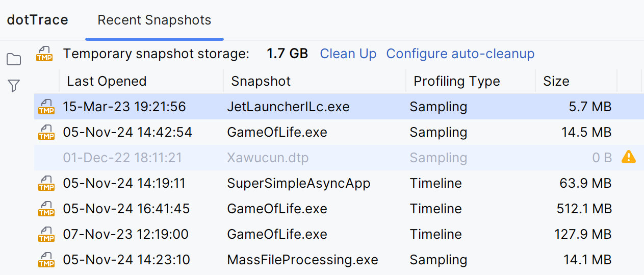
Task: Click TMP icon of MassFileProcessing.exe row
Action: click(46, 260)
